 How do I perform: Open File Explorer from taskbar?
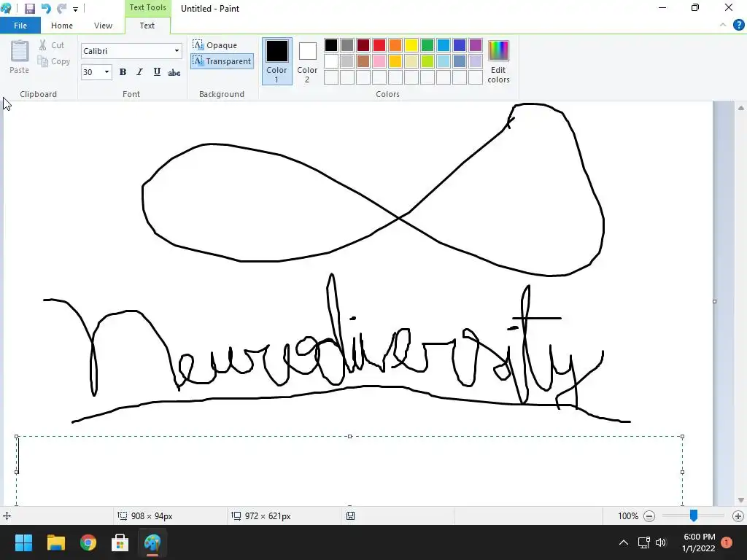coord(55,542)
